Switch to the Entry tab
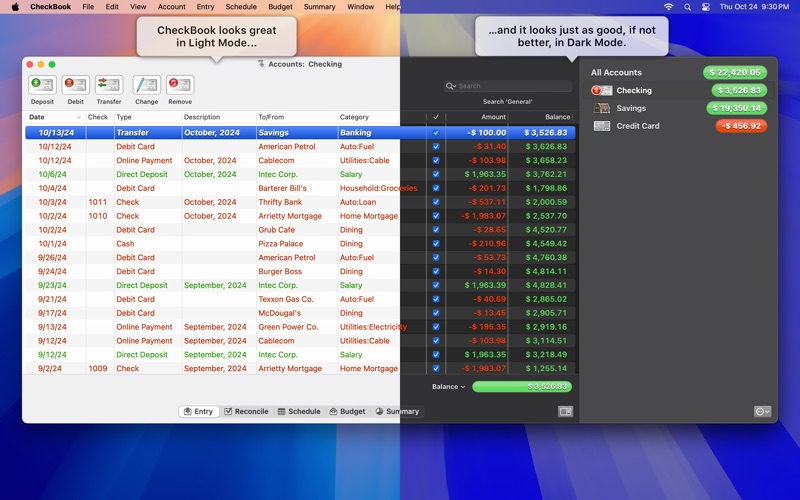This screenshot has width=800, height=500. pos(198,411)
